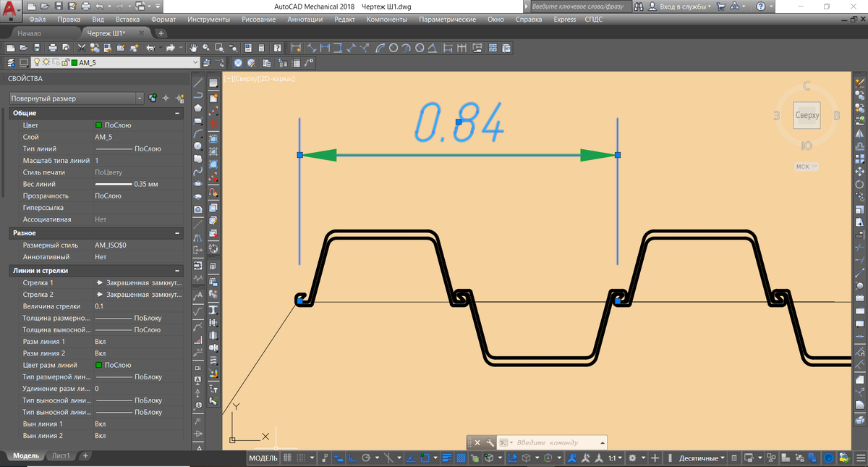
Task: Switch to the Лист1 layout tab
Action: pyautogui.click(x=61, y=456)
